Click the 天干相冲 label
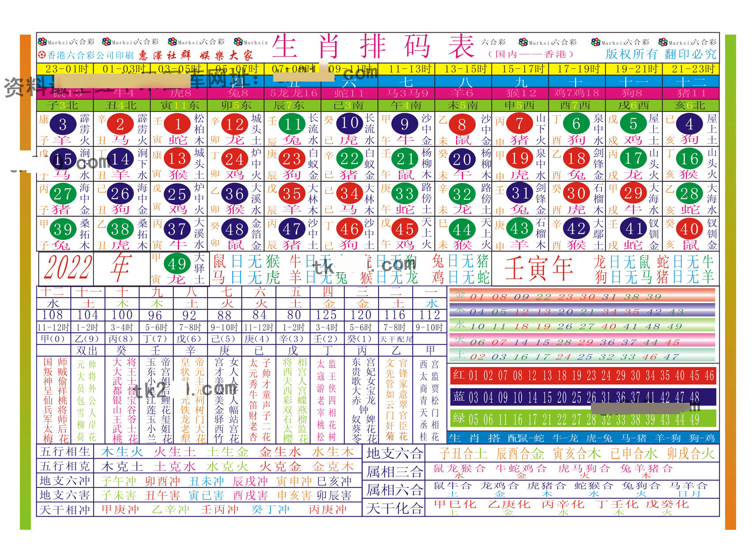The image size is (756, 547). 65,510
